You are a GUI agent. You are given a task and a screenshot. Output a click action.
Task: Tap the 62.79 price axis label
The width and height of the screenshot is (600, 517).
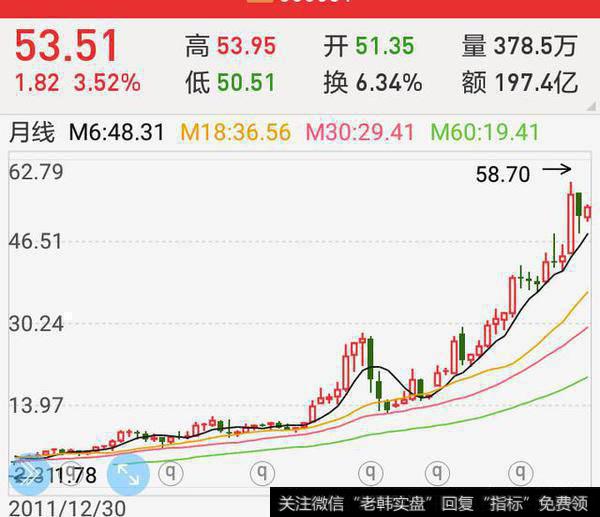coord(36,172)
